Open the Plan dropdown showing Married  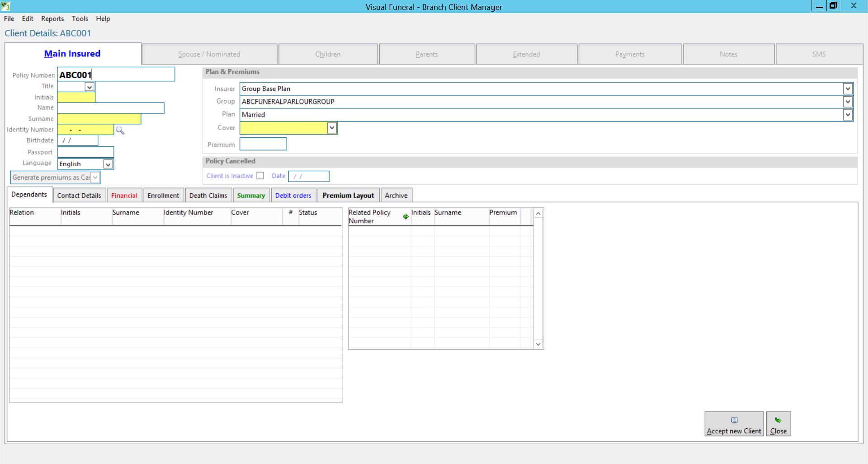848,115
